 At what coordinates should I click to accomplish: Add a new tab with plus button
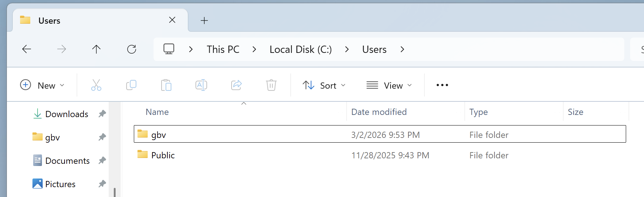tap(204, 20)
